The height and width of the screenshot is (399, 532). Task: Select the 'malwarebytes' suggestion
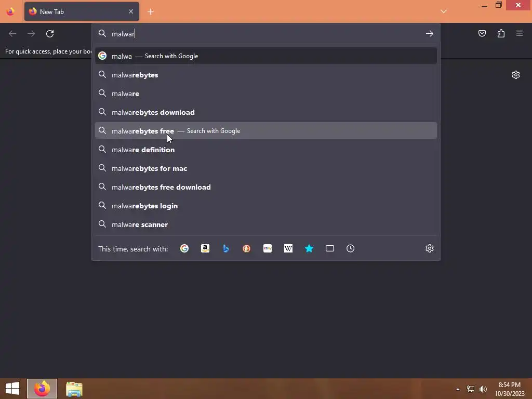[x=266, y=75]
